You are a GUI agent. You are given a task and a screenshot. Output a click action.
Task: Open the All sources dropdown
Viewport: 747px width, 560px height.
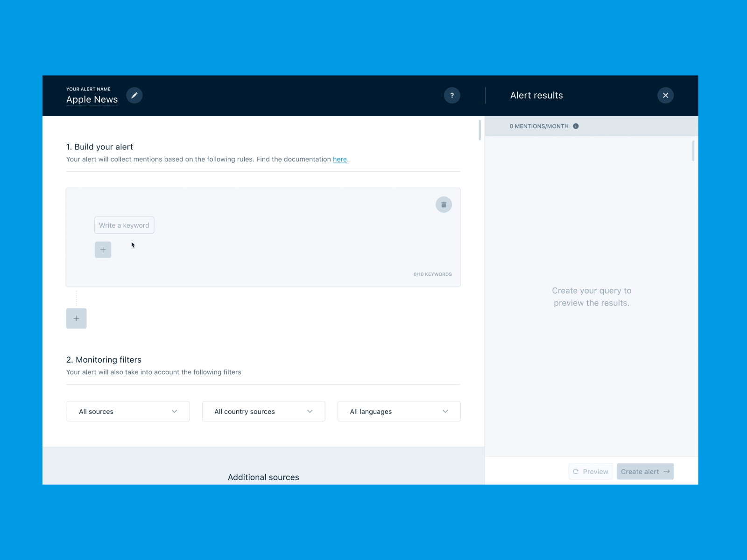click(x=127, y=411)
